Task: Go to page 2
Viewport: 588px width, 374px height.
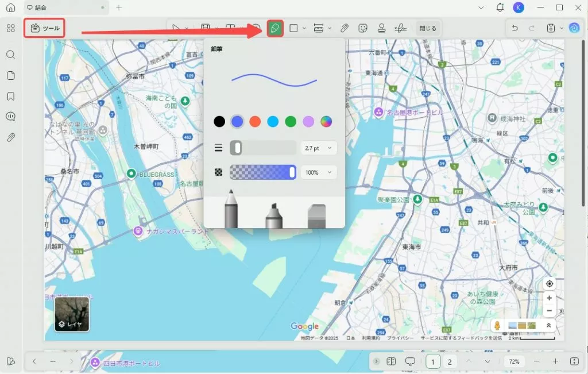Action: [450, 361]
